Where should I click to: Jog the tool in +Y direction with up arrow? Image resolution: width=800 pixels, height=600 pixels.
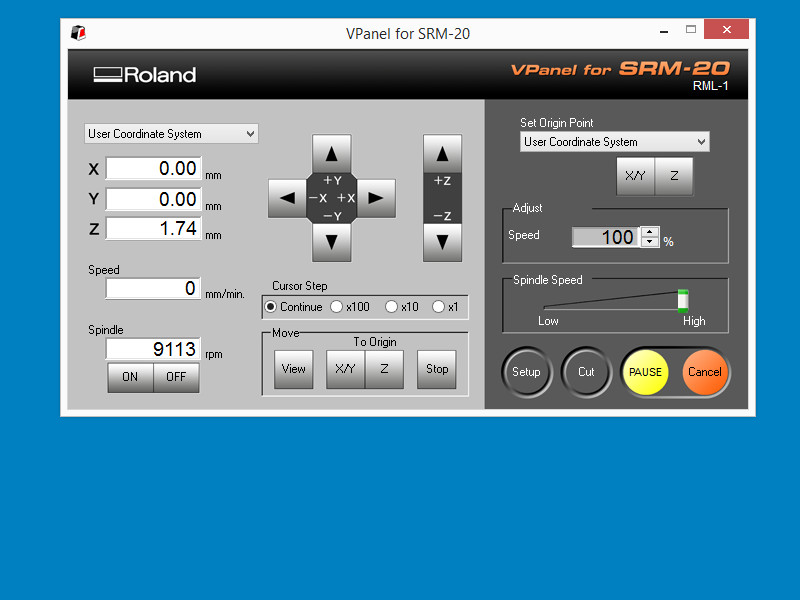point(332,154)
